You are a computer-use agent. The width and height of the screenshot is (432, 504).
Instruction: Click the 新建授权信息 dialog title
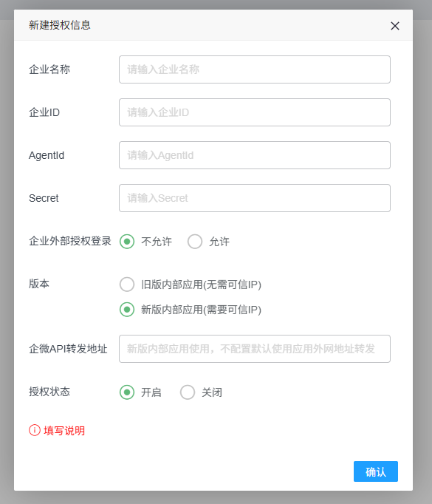coord(60,25)
